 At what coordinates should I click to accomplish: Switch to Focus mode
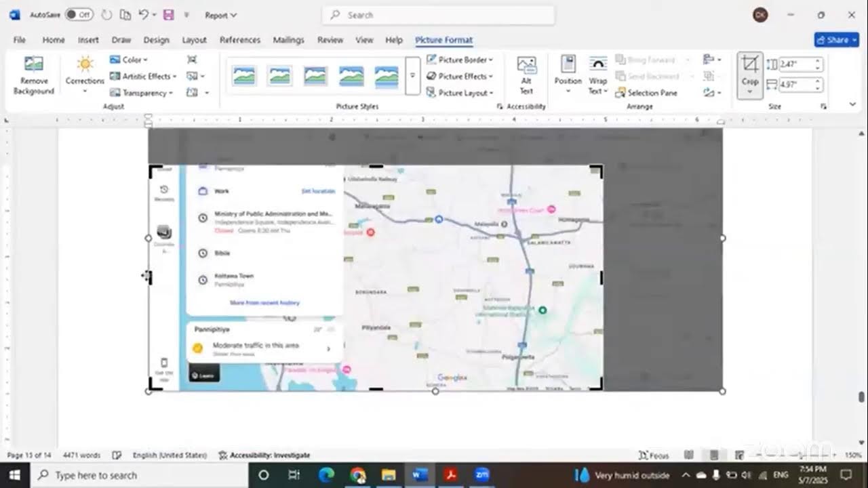click(x=654, y=455)
